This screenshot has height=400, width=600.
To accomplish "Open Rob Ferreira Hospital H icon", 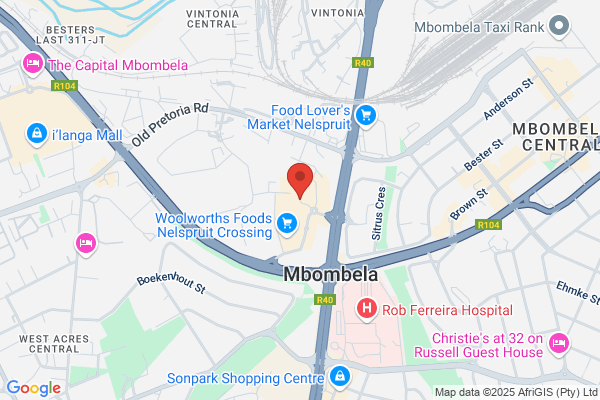I will click(x=367, y=309).
